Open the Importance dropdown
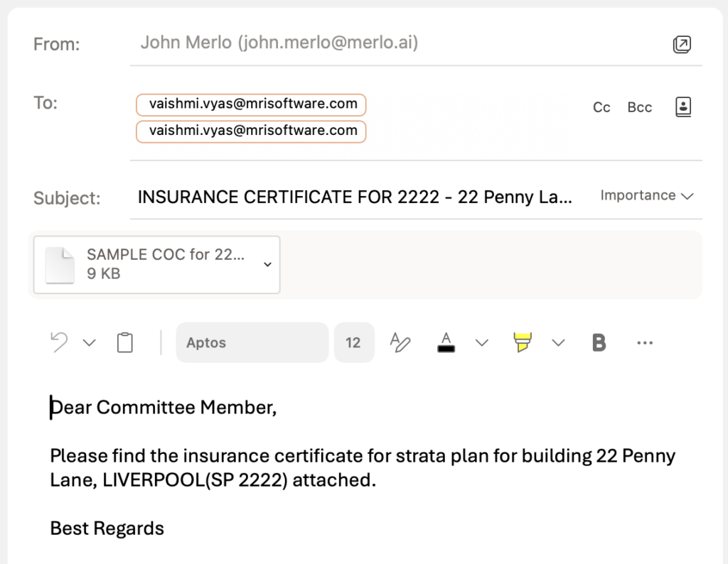The height and width of the screenshot is (564, 728). (x=647, y=196)
